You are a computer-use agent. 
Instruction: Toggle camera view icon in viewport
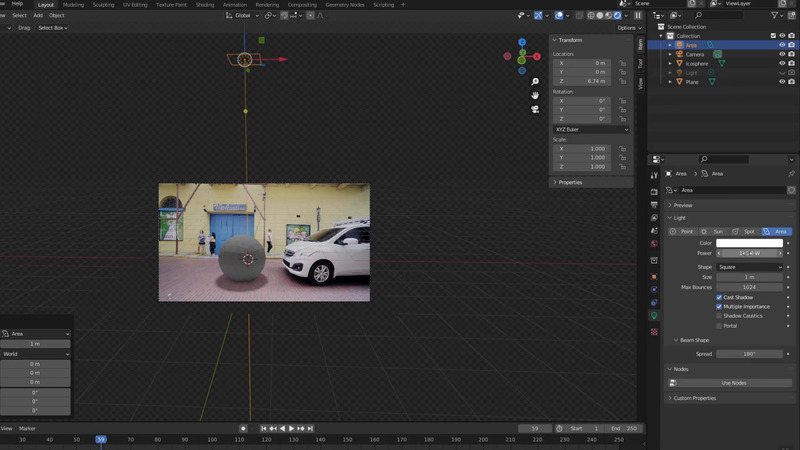536,109
